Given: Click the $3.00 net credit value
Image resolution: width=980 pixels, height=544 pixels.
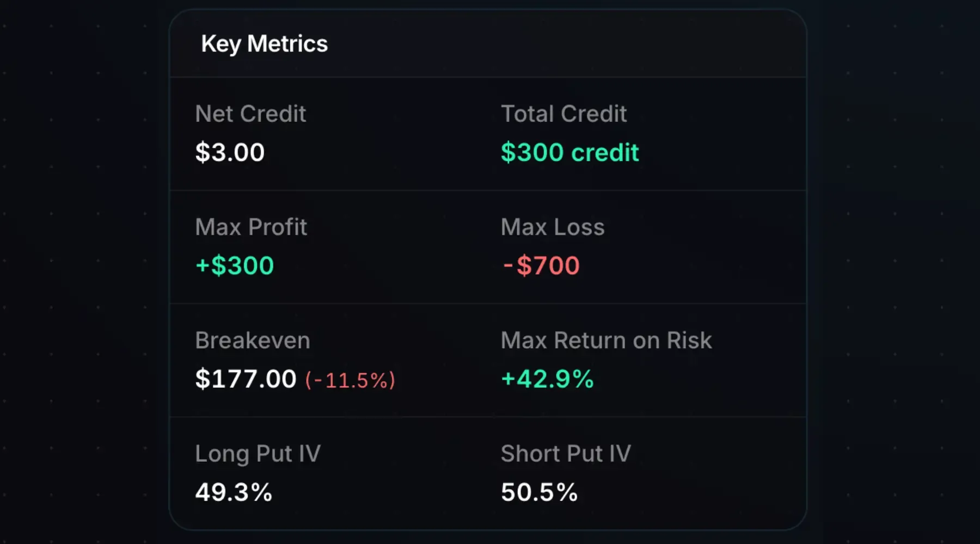Looking at the screenshot, I should point(229,152).
